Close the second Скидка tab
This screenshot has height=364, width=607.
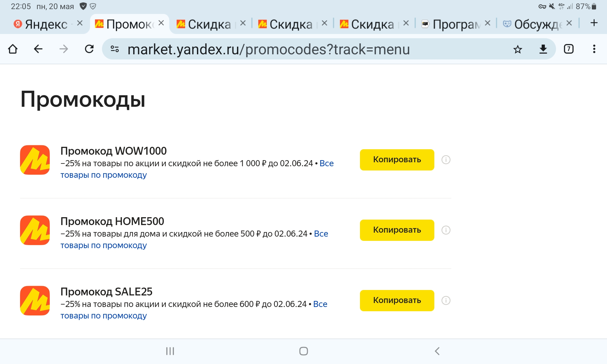324,23
